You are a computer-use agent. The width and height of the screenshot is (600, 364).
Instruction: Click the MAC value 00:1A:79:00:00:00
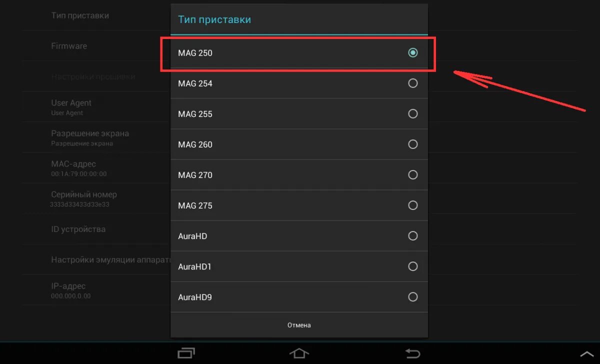(78, 174)
